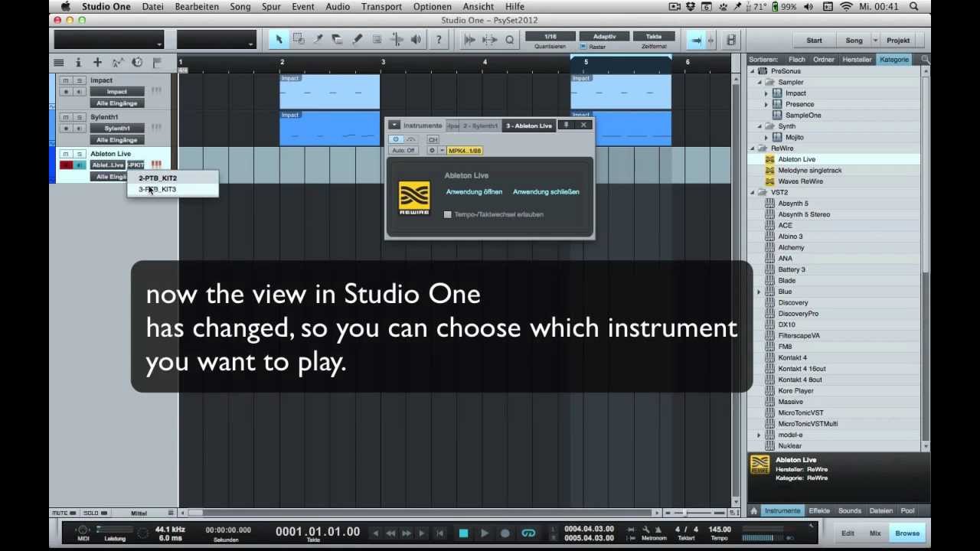980x551 pixels.
Task: Click the Quantize Q button
Action: click(x=509, y=40)
